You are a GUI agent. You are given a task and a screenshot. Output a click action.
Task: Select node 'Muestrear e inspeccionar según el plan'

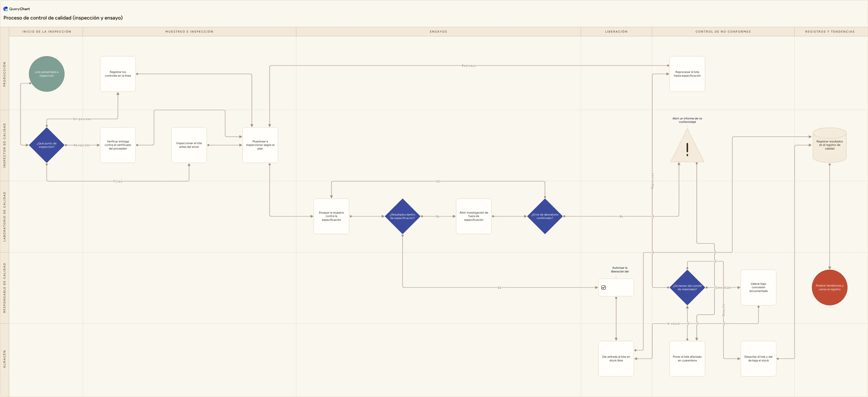[x=260, y=145]
